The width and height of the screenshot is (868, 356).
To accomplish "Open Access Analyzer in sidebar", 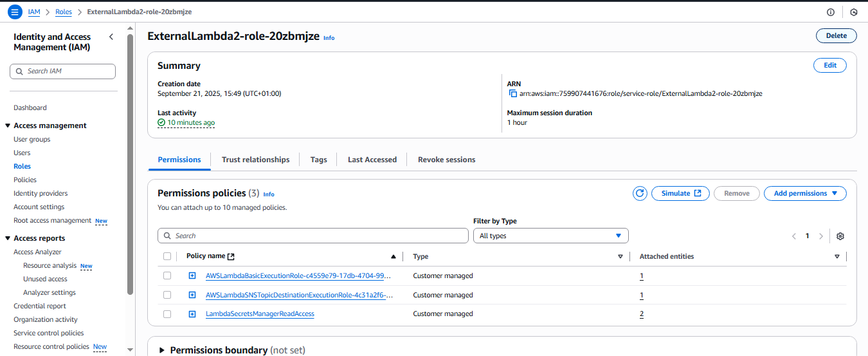I will click(38, 252).
